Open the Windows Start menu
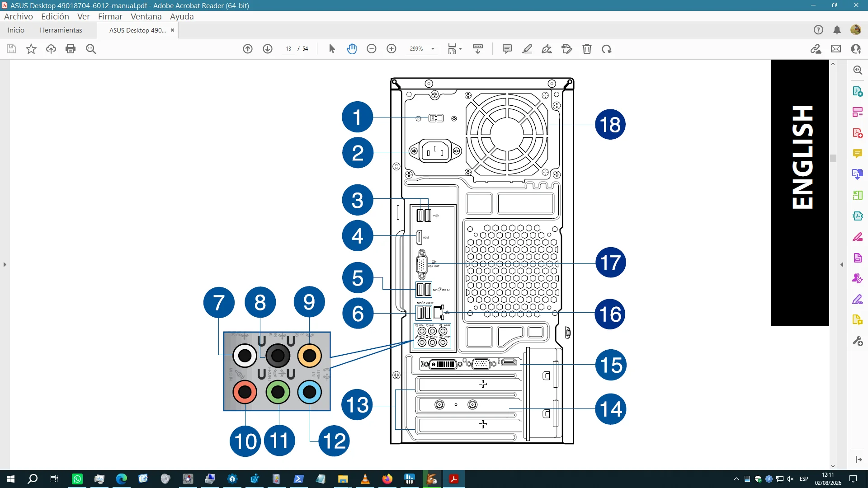 coord(11,479)
